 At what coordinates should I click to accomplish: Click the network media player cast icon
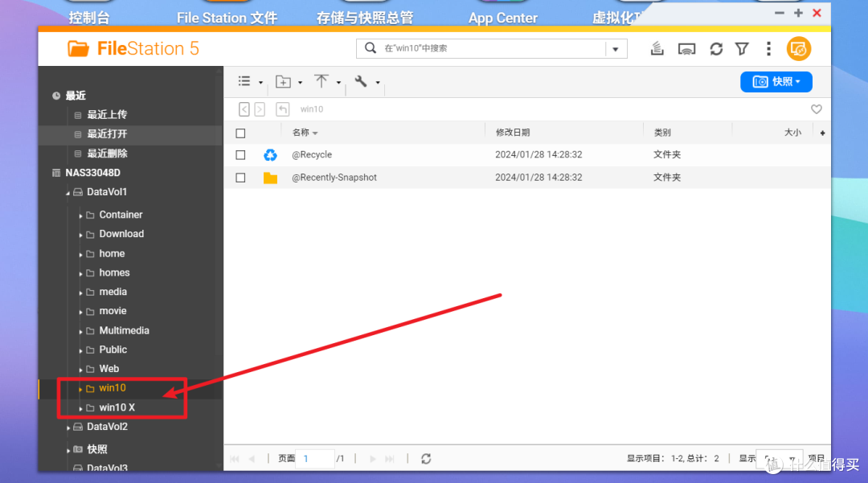coord(686,49)
